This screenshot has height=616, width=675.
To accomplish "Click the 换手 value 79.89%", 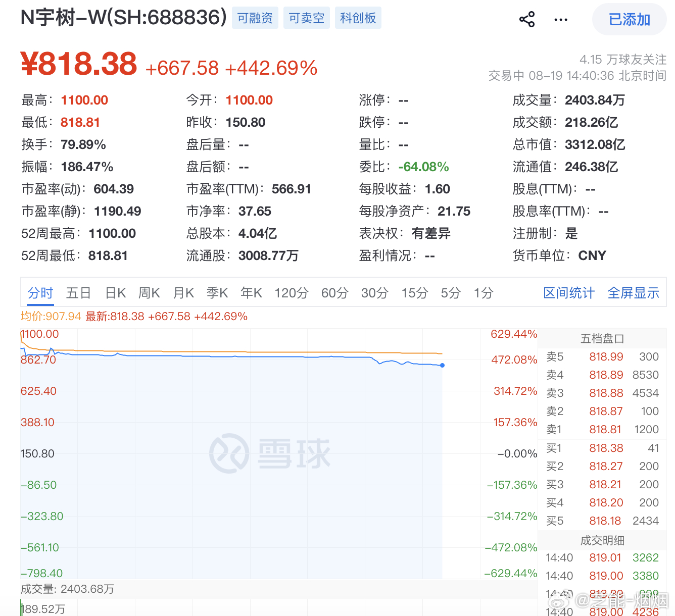I will (x=83, y=144).
